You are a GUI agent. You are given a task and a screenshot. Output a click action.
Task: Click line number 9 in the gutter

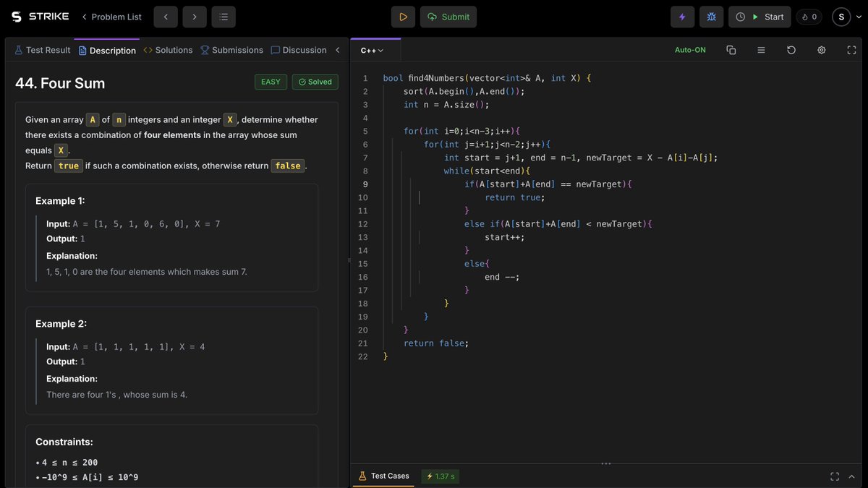click(365, 184)
